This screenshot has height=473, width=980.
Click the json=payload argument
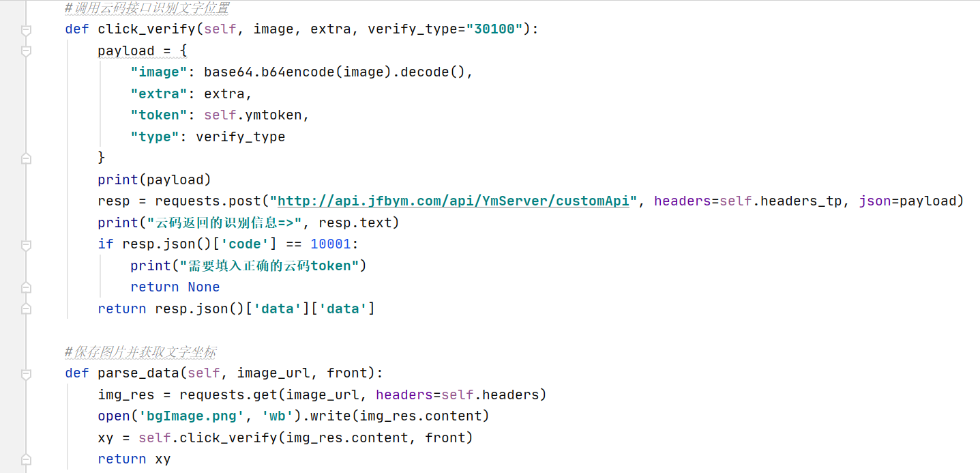(x=910, y=201)
